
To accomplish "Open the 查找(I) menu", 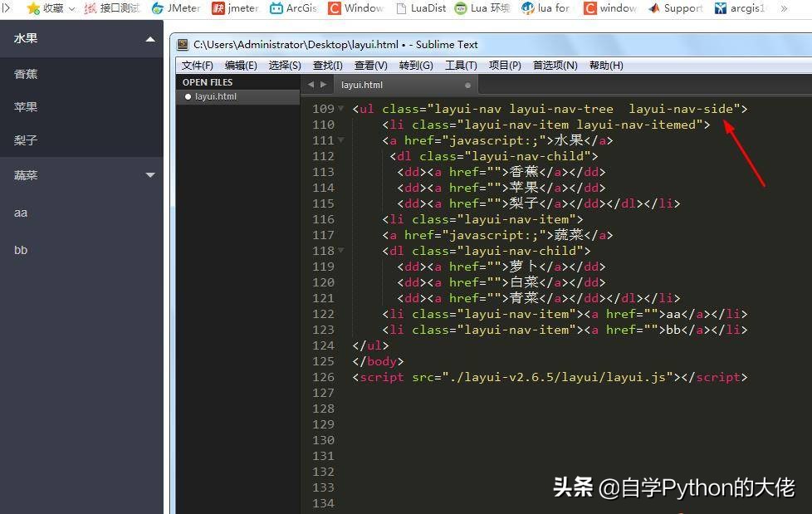I will click(x=328, y=66).
